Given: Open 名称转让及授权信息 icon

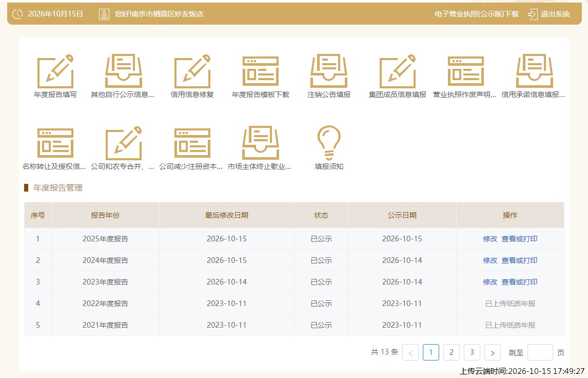Looking at the screenshot, I should tap(55, 143).
